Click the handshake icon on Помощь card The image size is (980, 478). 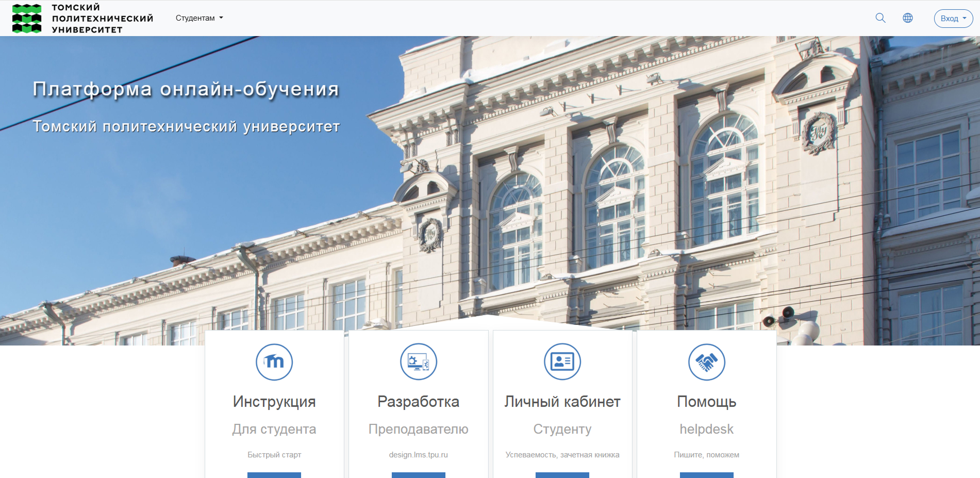tap(707, 362)
